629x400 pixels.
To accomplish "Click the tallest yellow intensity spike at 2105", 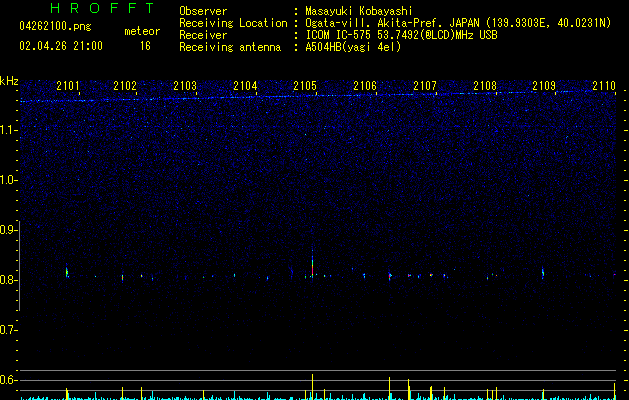I will tap(312, 386).
